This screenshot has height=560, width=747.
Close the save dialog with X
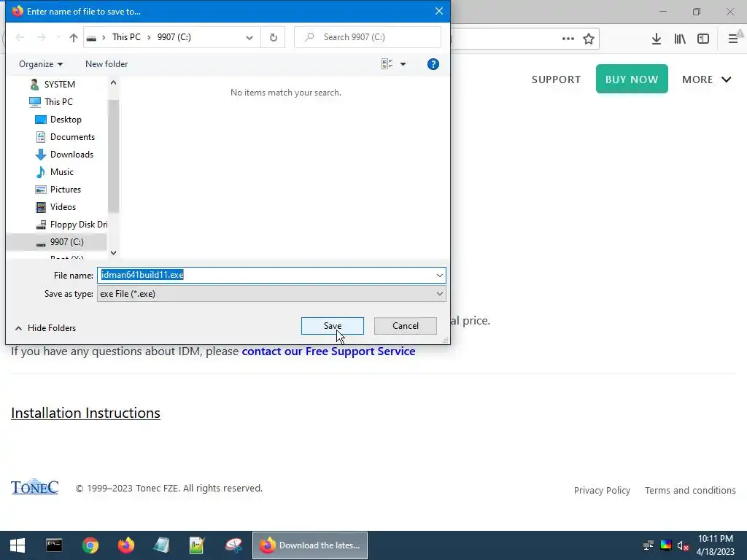point(438,11)
